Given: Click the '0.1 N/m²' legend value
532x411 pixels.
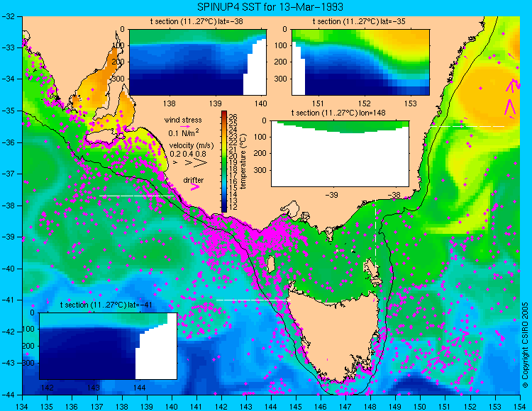Looking at the screenshot, I should (x=184, y=133).
